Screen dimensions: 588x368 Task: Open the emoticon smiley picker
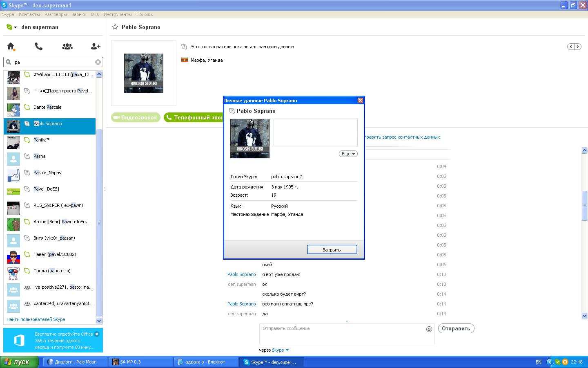pos(429,329)
